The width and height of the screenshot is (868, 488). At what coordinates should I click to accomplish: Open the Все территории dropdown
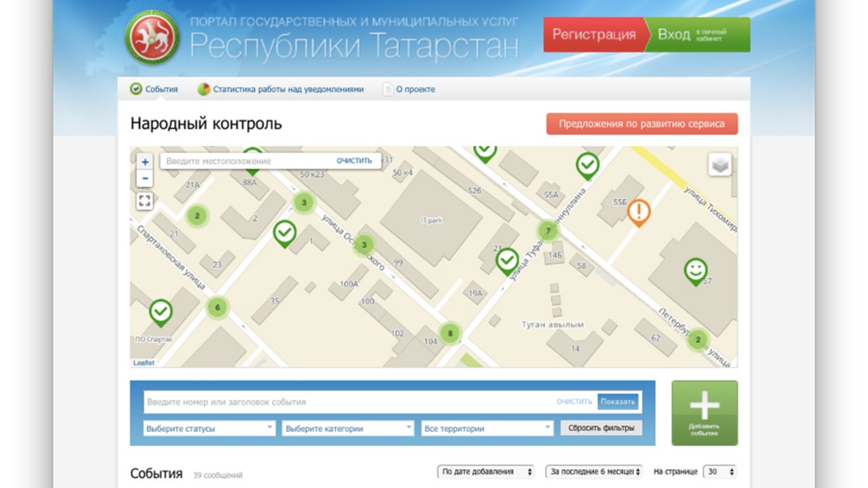pos(486,428)
